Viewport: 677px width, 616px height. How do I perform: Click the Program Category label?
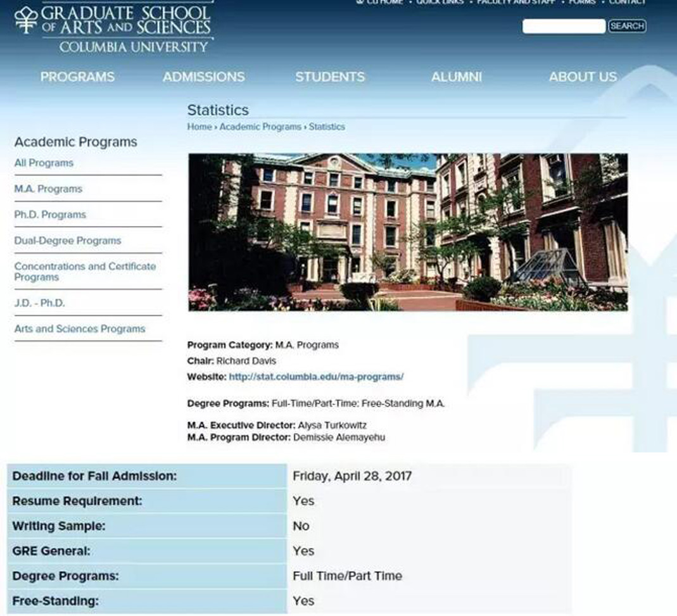[230, 345]
